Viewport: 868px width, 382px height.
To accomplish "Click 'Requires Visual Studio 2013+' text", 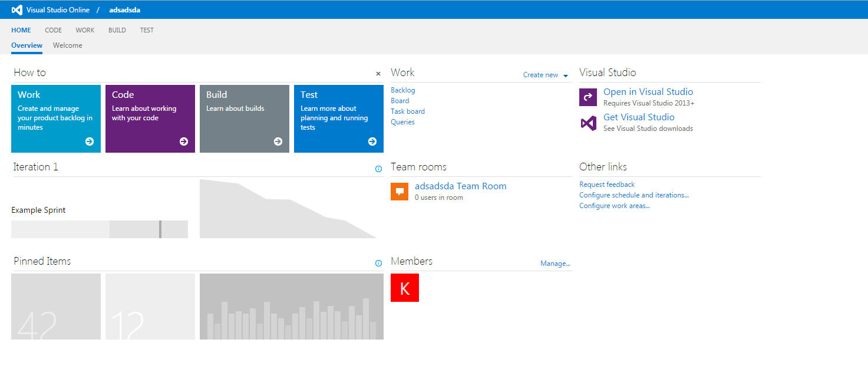I will coord(649,103).
